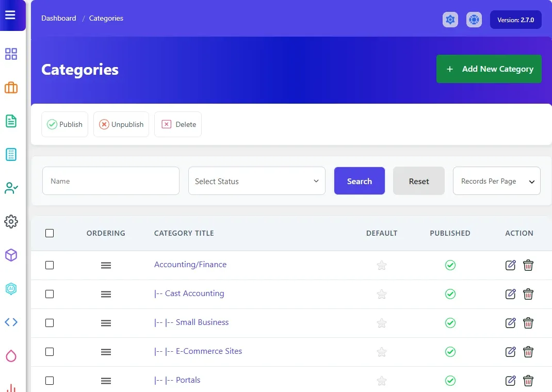Tick the Accounting/Finance row checkbox

tap(50, 265)
